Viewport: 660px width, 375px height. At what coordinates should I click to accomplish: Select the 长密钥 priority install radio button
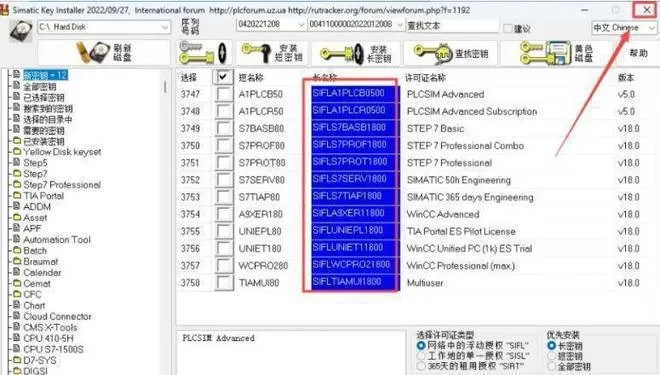pyautogui.click(x=551, y=346)
